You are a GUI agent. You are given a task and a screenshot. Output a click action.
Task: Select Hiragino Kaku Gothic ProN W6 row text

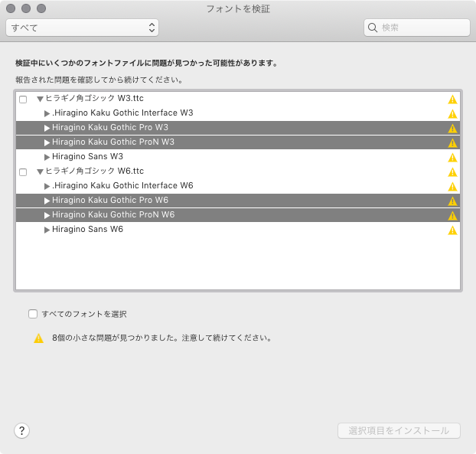(113, 214)
